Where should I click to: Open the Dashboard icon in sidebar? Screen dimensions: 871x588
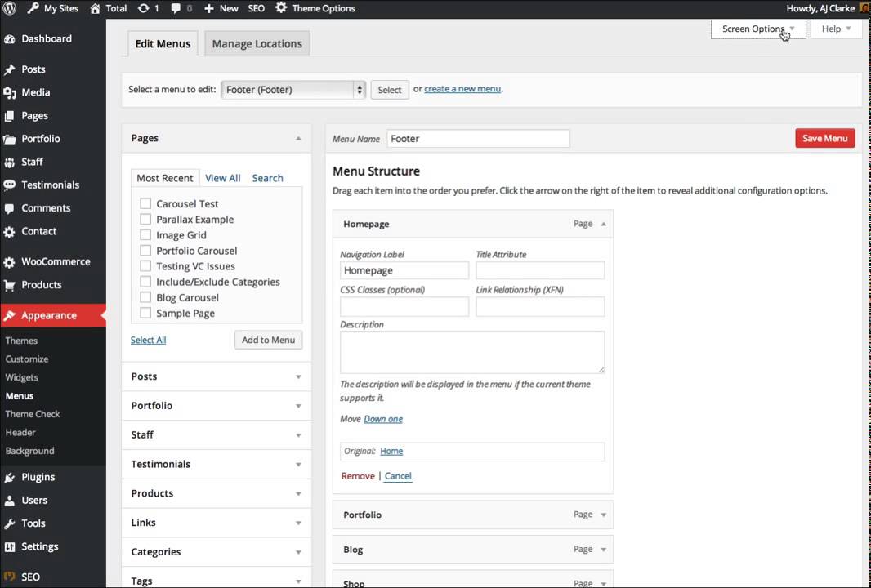(10, 39)
